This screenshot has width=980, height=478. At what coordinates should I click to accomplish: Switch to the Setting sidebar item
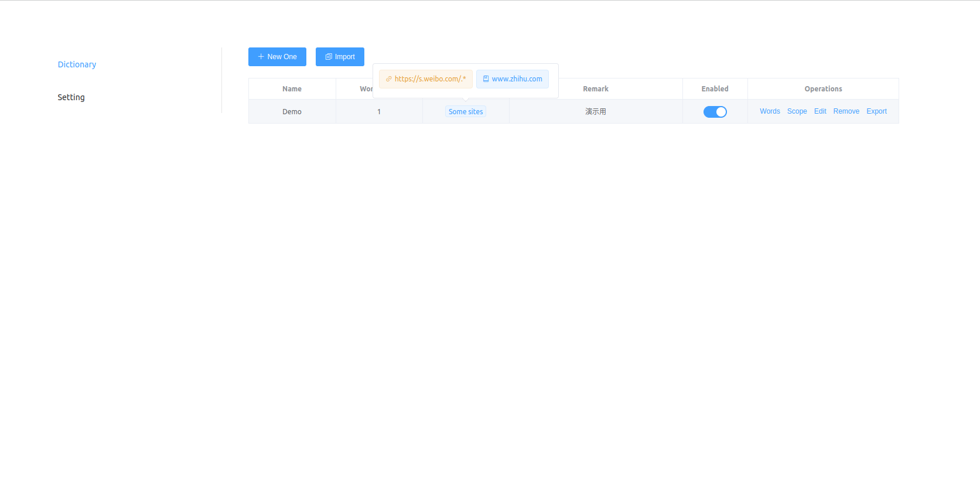click(x=71, y=97)
